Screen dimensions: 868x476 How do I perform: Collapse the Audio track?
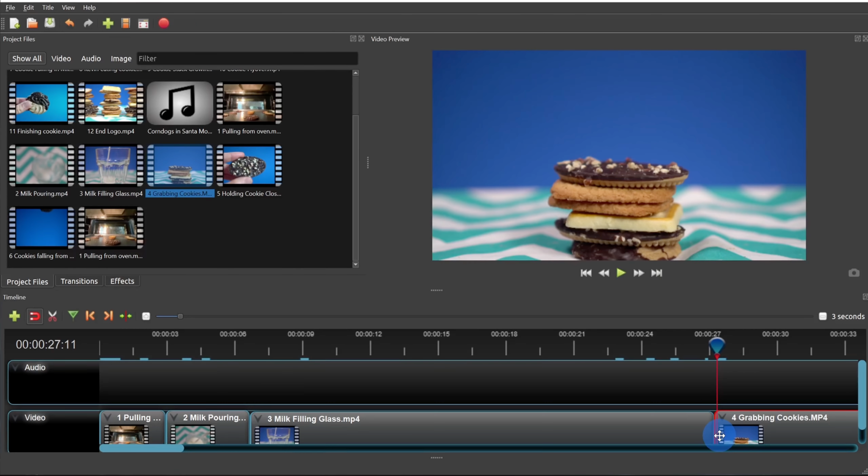pyautogui.click(x=15, y=367)
